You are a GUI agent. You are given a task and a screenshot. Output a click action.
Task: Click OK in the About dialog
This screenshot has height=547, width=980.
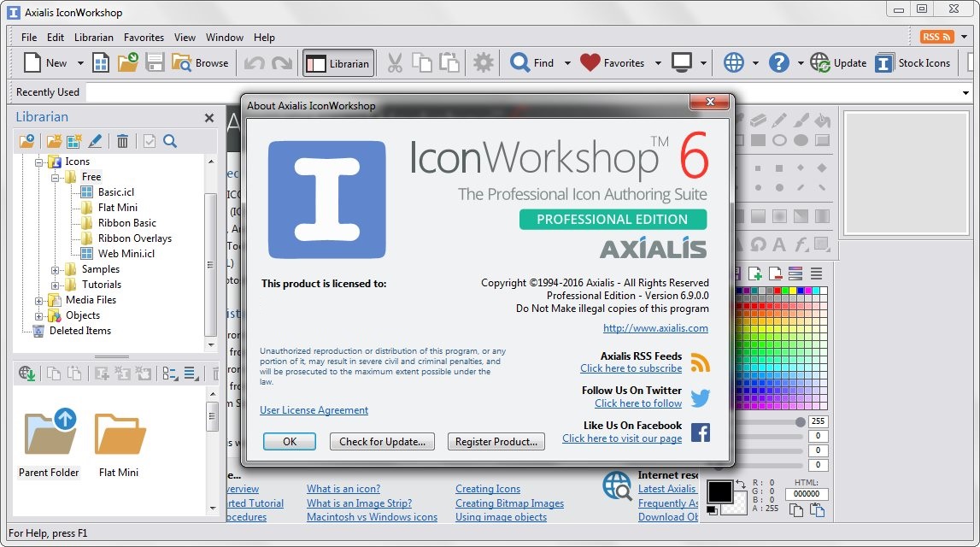point(290,441)
